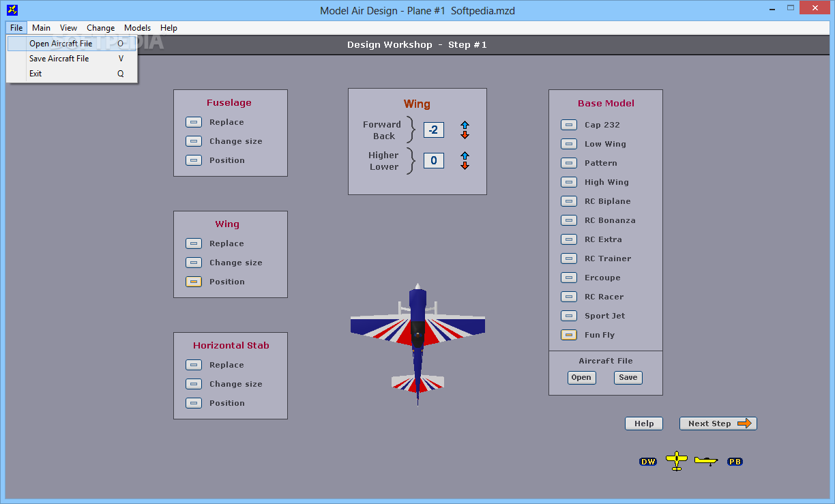835x504 pixels.
Task: Click the DW icon
Action: (x=648, y=462)
